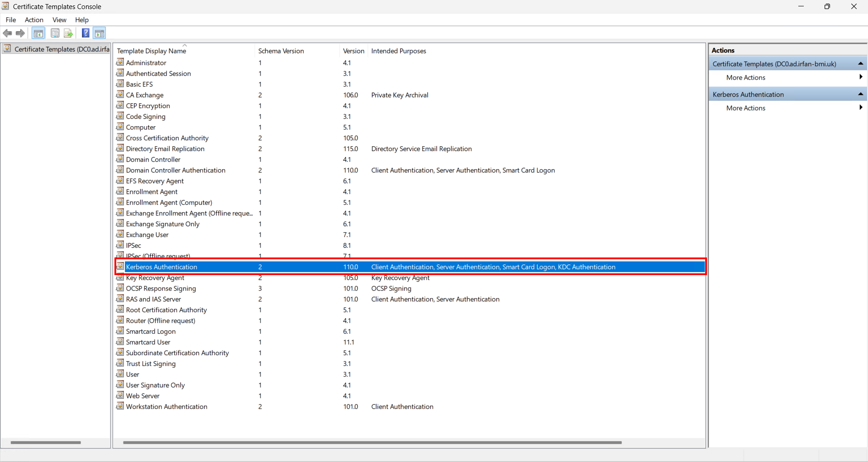
Task: Open the Properties toolbar icon
Action: pyautogui.click(x=55, y=33)
